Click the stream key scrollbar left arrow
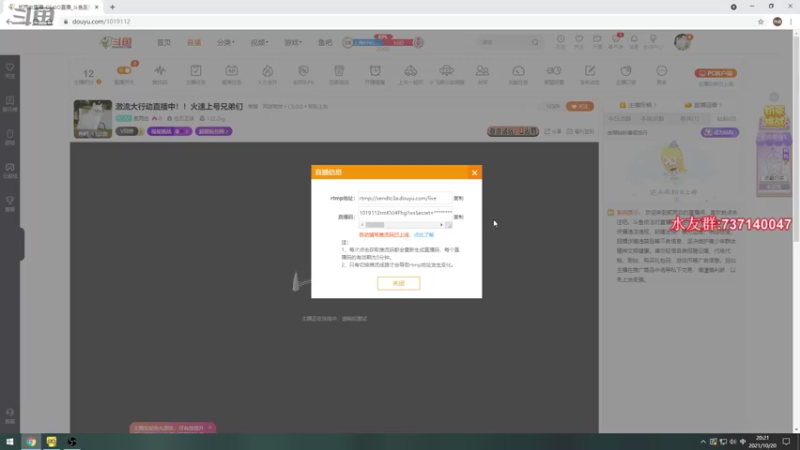The image size is (800, 450). pyautogui.click(x=362, y=225)
